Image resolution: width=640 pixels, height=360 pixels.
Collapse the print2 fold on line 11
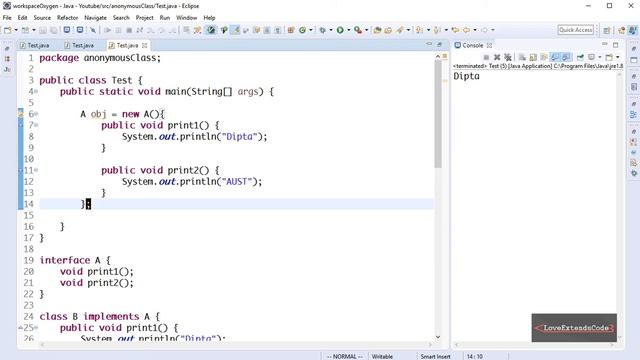tap(36, 170)
